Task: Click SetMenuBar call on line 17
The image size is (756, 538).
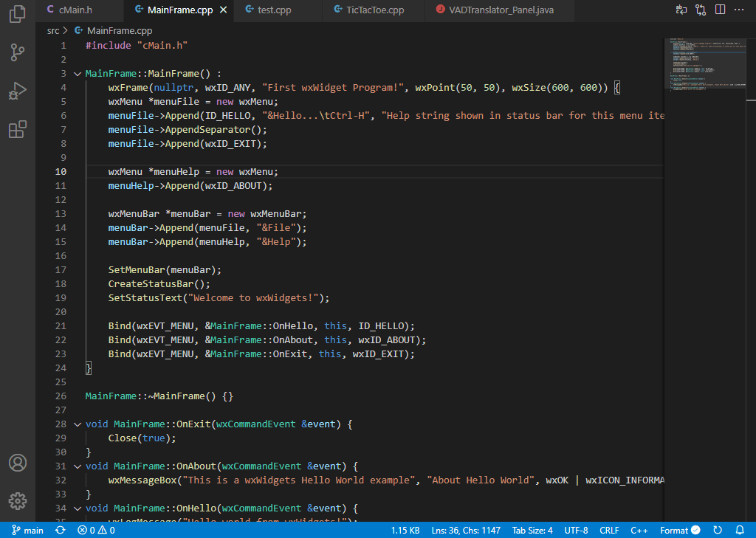Action: [x=137, y=269]
